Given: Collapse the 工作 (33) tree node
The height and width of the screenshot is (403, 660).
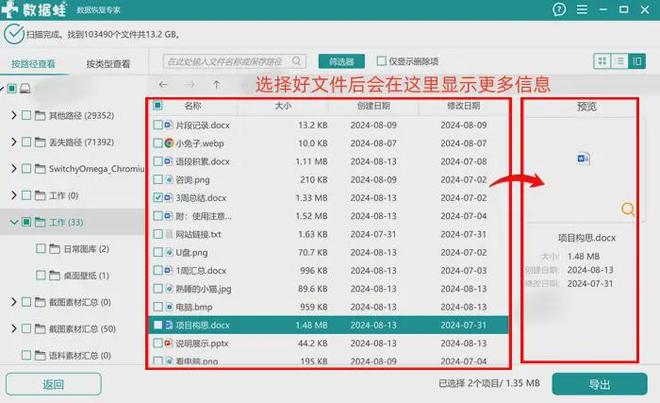Looking at the screenshot, I should [13, 222].
